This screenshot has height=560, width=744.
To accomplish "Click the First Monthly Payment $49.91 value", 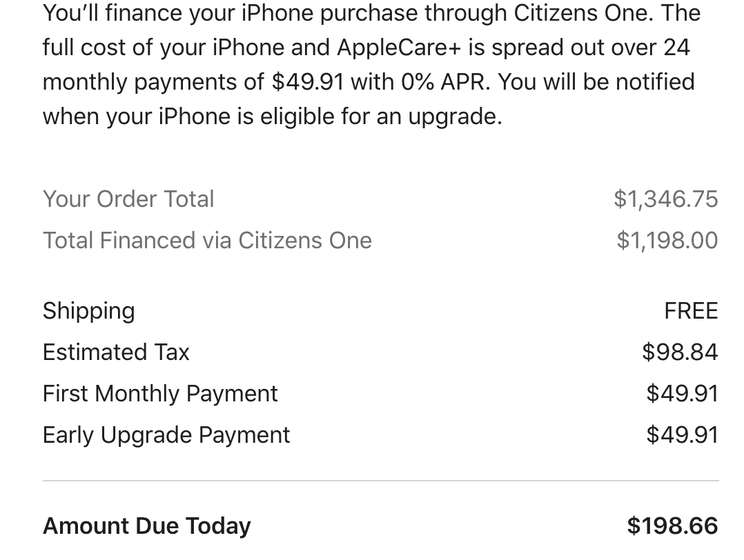I will [x=683, y=394].
